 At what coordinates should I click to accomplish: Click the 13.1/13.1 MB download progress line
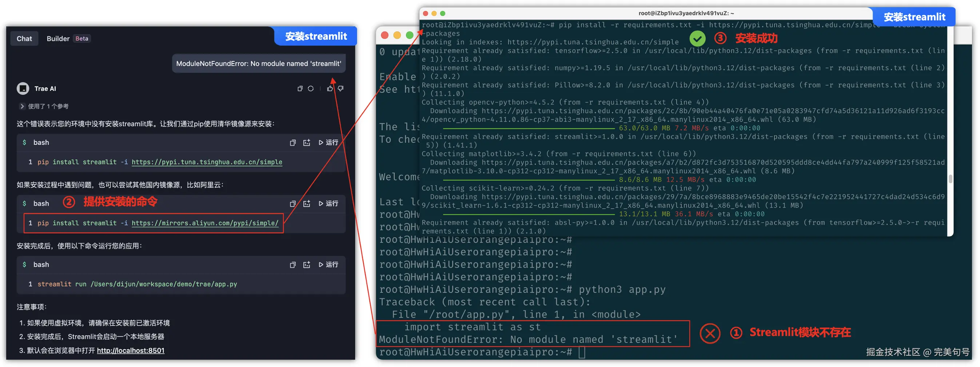pos(604,214)
